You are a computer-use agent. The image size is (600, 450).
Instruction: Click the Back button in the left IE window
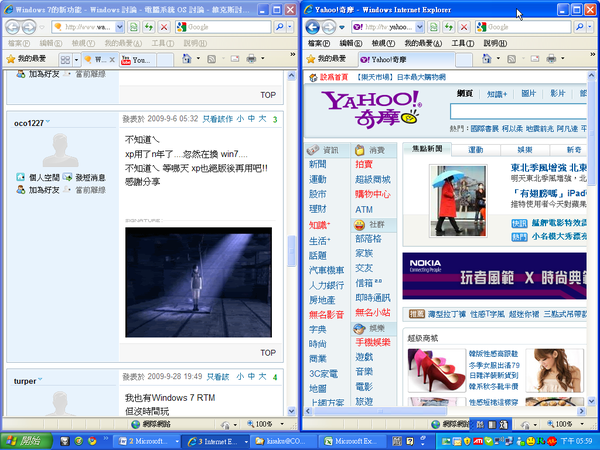coord(12,27)
